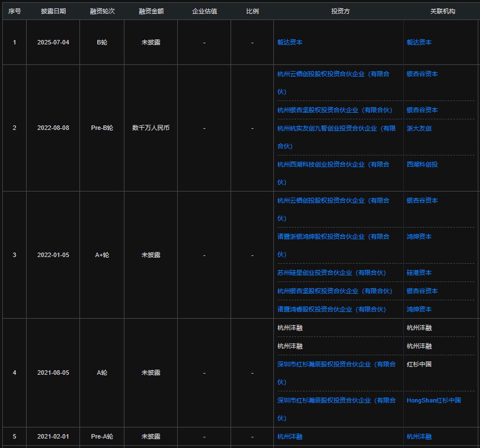Click 银杏谷资本 beside 杭州云栖创投 in the Pre-B轮 round
The height and width of the screenshot is (448, 480).
pos(422,74)
